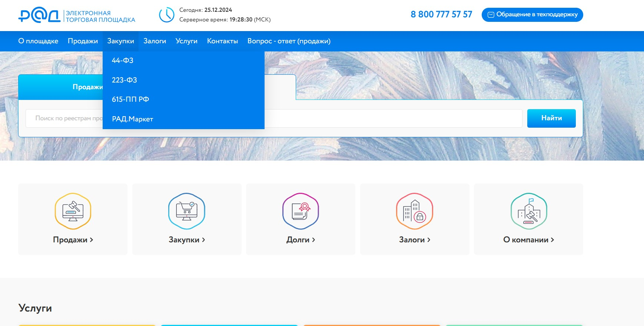Select 615-ПП РФ dropdown entry
Image resolution: width=644 pixels, height=326 pixels.
click(x=130, y=99)
